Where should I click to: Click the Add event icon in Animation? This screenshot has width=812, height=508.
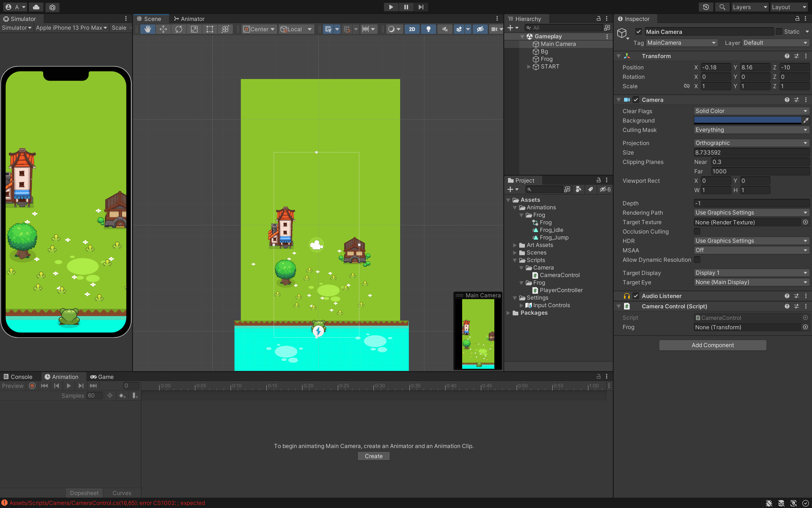135,396
